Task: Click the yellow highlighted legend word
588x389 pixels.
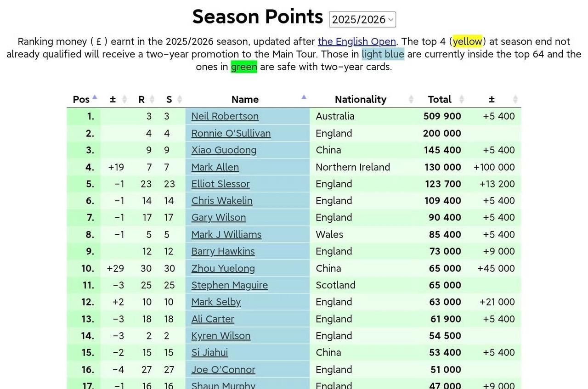Action: (467, 41)
